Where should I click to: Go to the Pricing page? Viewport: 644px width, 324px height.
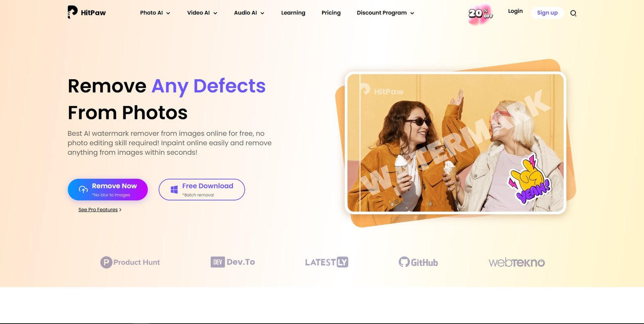pos(331,13)
